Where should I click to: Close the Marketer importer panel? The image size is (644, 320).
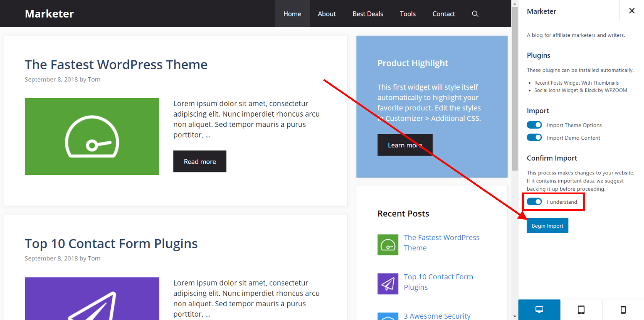coord(632,11)
